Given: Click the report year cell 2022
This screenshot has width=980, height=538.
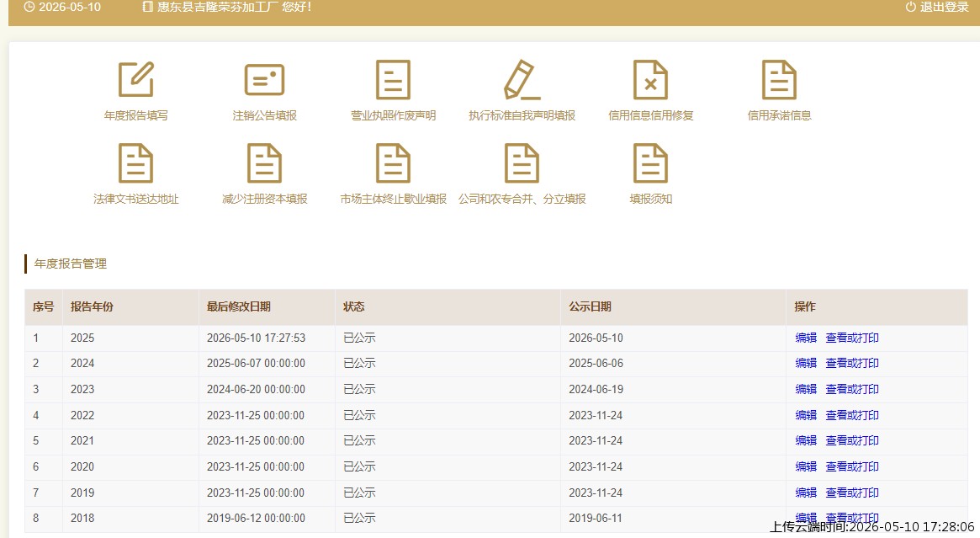Looking at the screenshot, I should [82, 415].
